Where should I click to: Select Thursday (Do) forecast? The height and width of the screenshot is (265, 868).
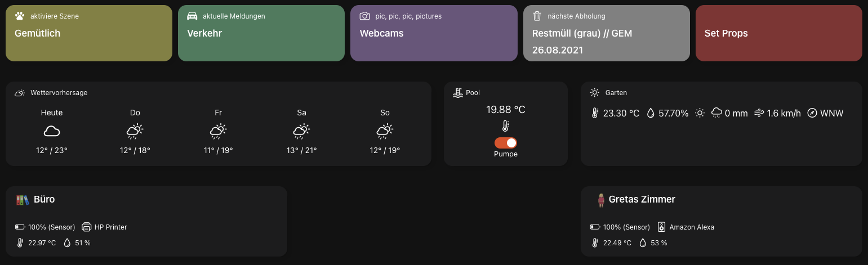click(135, 132)
